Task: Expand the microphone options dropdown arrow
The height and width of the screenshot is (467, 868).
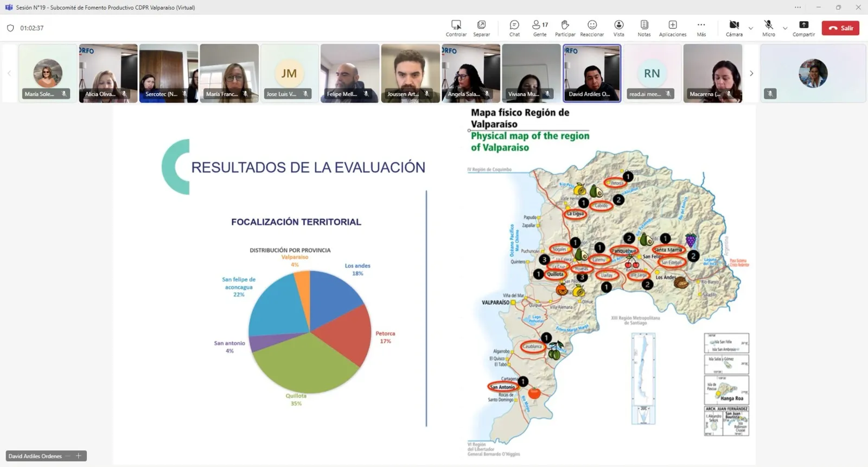Action: click(785, 28)
